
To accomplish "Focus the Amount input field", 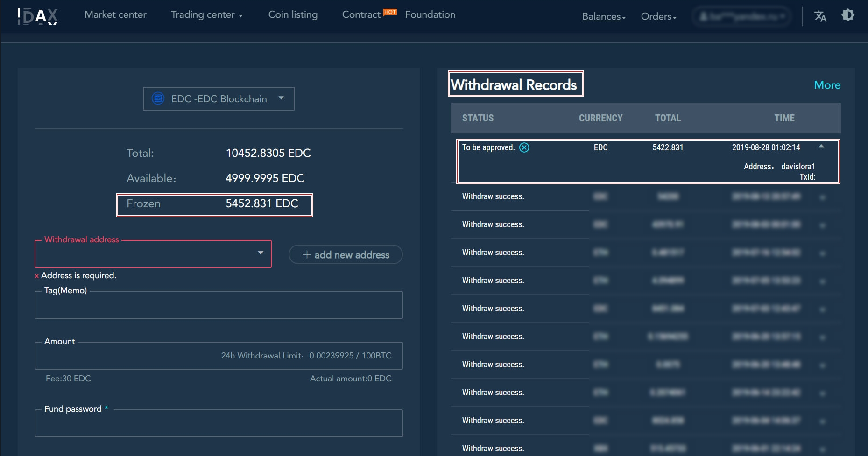I will 219,356.
